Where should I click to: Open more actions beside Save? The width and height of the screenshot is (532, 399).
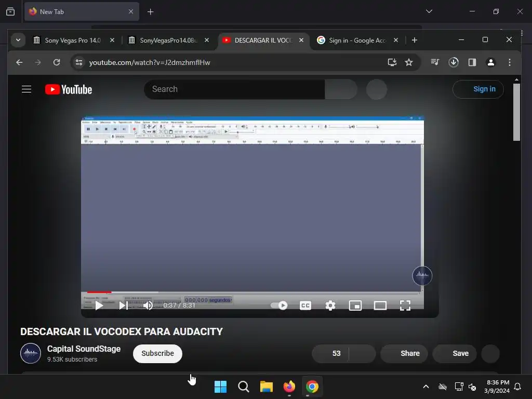pyautogui.click(x=490, y=353)
